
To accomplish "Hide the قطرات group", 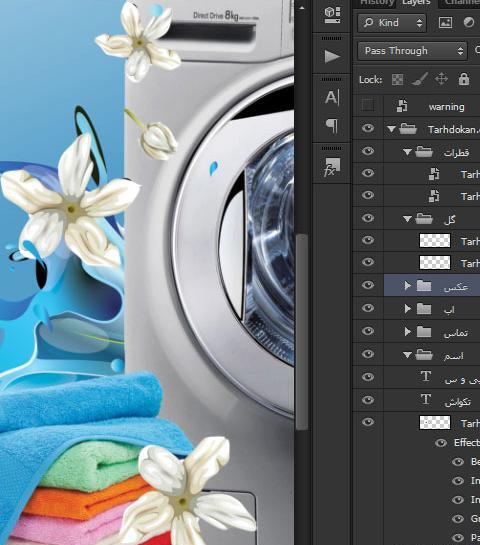I will [368, 151].
